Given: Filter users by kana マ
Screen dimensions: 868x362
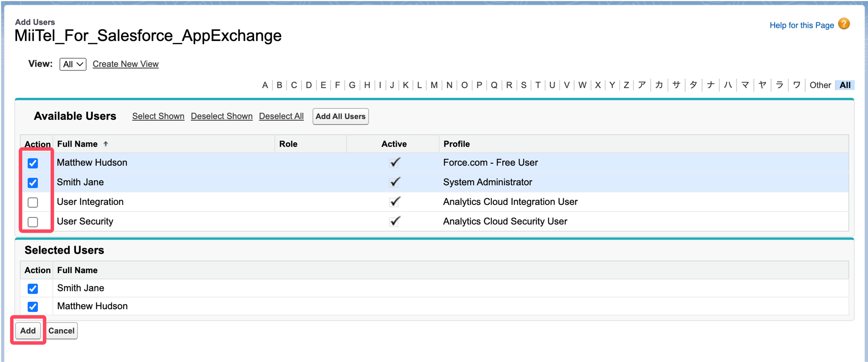Looking at the screenshot, I should [x=745, y=85].
